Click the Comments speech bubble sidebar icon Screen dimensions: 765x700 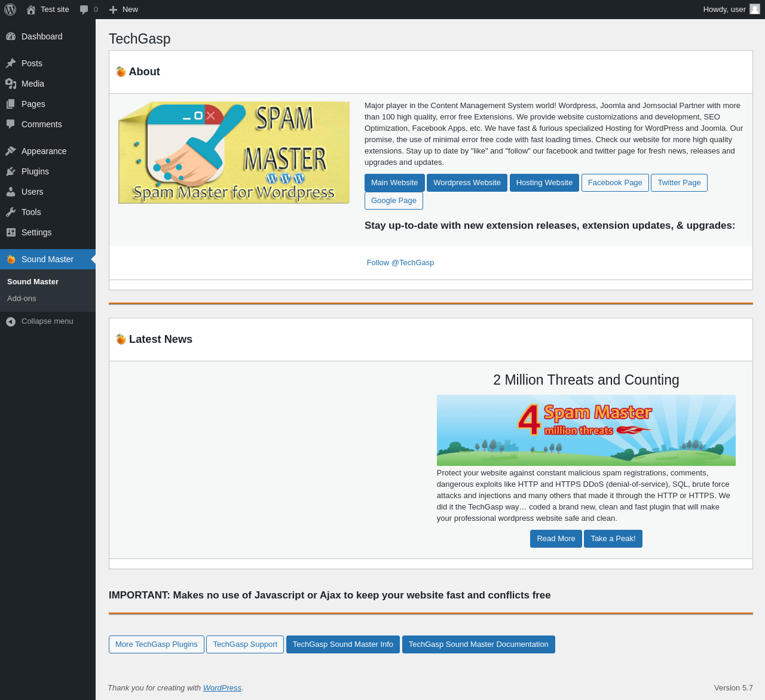(x=11, y=124)
